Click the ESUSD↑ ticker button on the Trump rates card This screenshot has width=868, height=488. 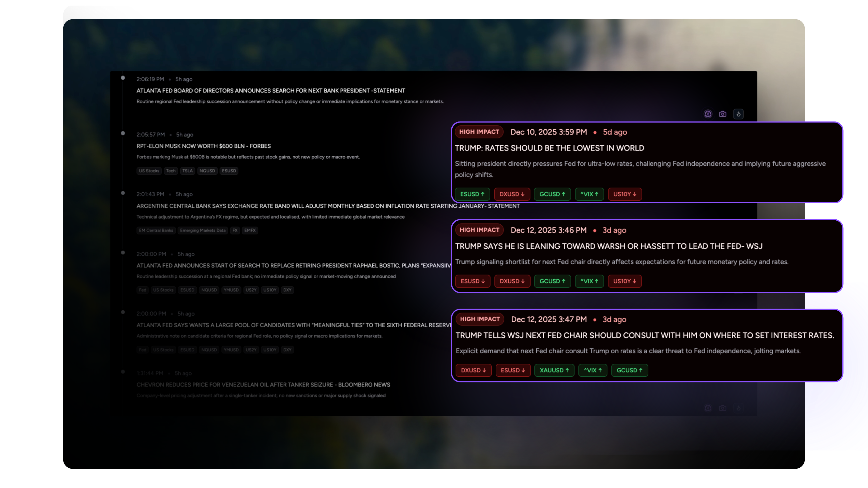[x=472, y=194]
